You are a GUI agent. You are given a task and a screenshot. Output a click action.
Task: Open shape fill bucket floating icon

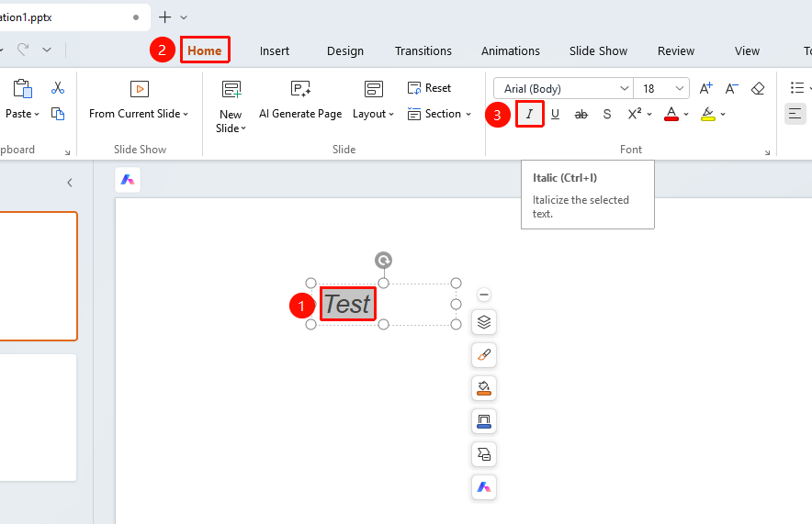[x=484, y=388]
